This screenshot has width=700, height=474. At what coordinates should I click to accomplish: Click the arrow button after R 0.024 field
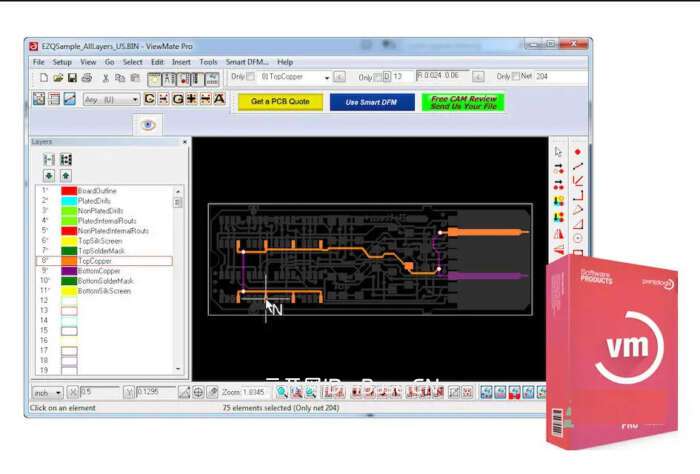[478, 77]
